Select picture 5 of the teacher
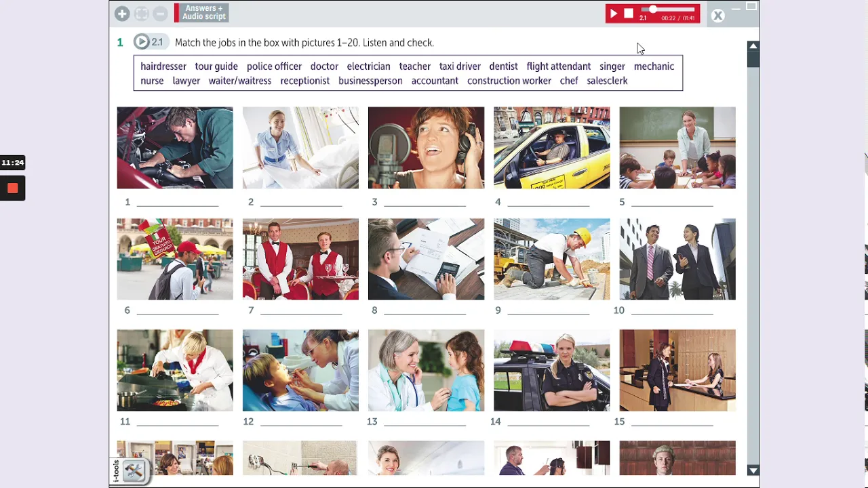868x488 pixels. (677, 148)
